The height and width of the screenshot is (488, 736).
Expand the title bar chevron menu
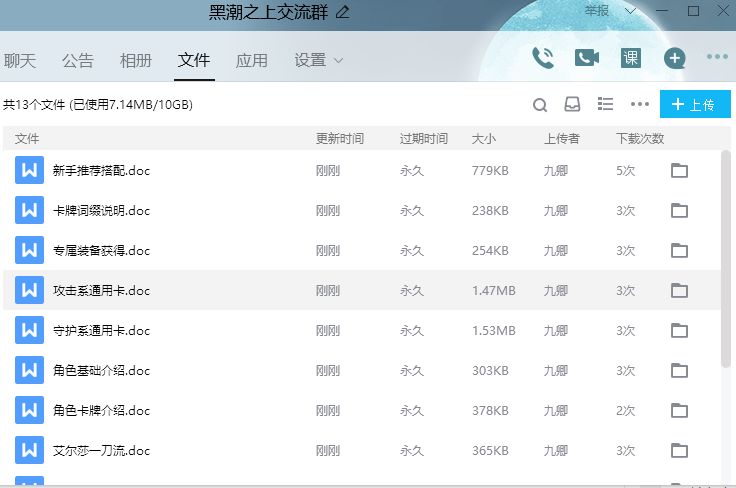[x=630, y=11]
